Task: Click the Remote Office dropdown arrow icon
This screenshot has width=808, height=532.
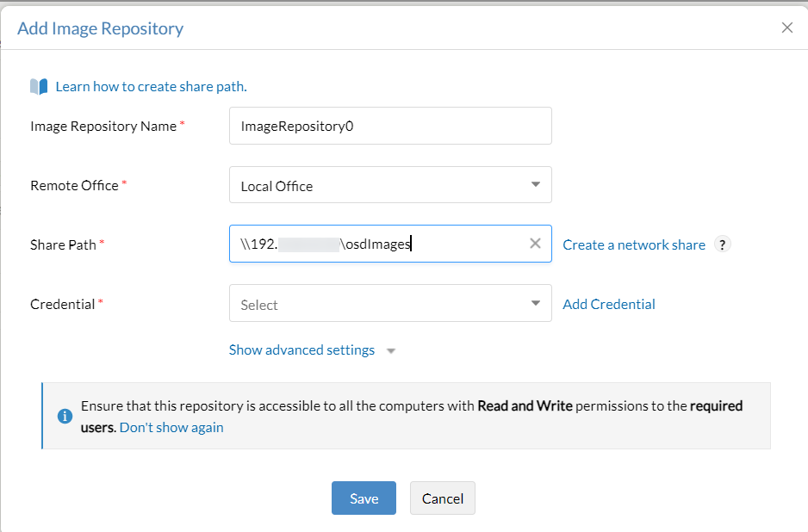Action: coord(538,184)
